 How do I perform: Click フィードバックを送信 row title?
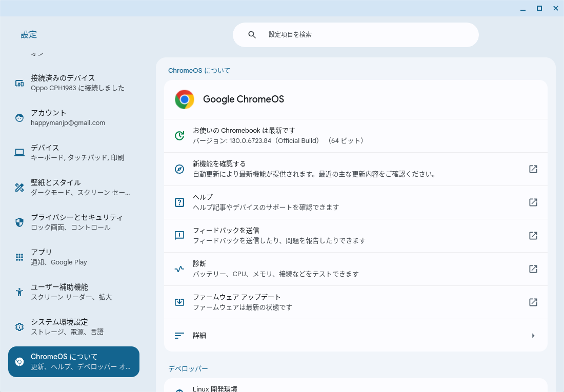tap(226, 231)
